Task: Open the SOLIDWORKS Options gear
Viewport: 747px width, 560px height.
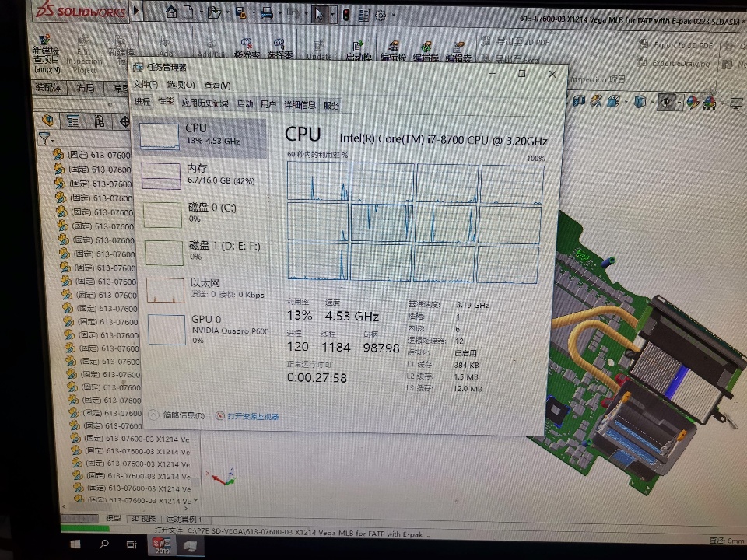Action: [381, 16]
